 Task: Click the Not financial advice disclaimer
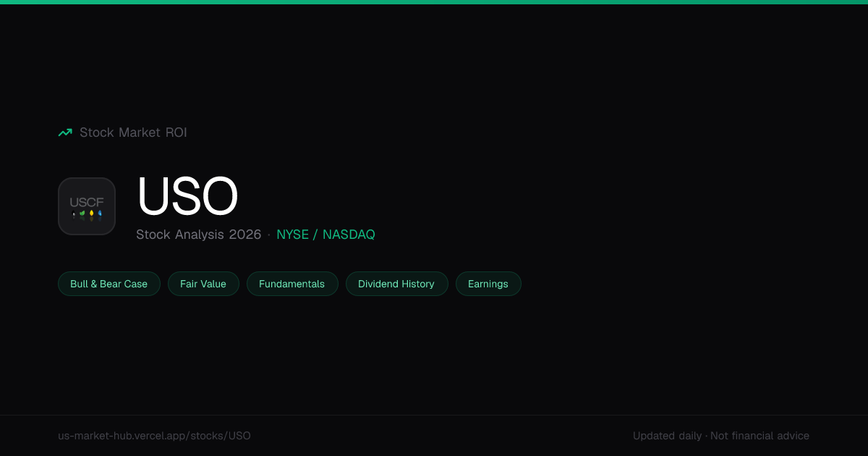[x=759, y=436]
